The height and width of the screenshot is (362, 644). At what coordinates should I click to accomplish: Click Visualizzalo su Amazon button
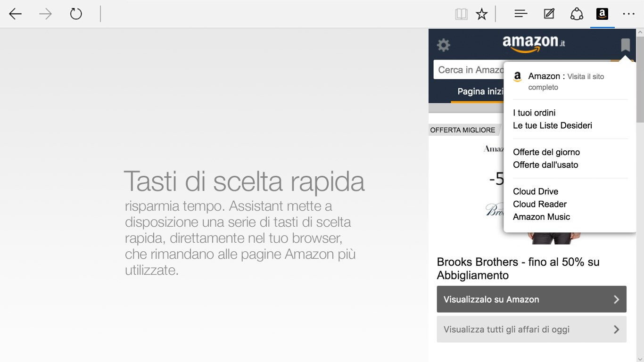click(531, 299)
